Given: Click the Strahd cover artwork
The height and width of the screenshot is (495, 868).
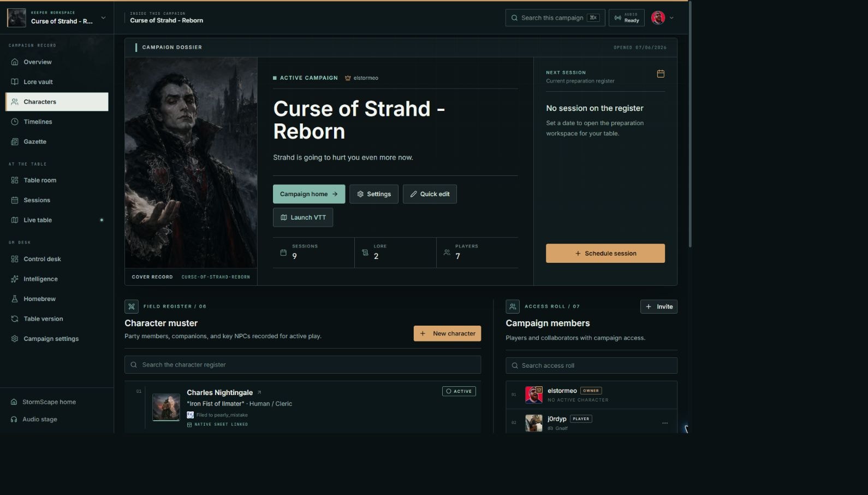Looking at the screenshot, I should pyautogui.click(x=191, y=163).
